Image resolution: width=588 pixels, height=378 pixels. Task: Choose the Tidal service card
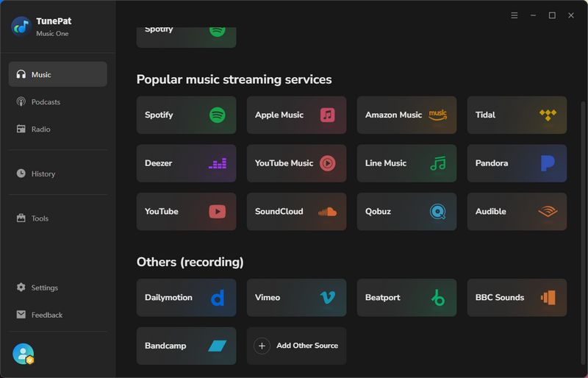click(517, 115)
